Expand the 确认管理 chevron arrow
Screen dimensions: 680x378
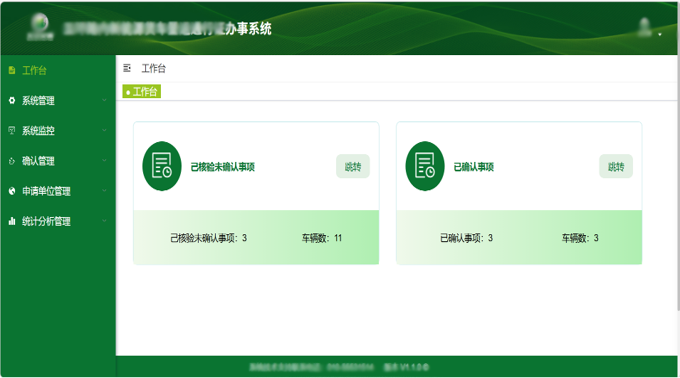(x=104, y=160)
